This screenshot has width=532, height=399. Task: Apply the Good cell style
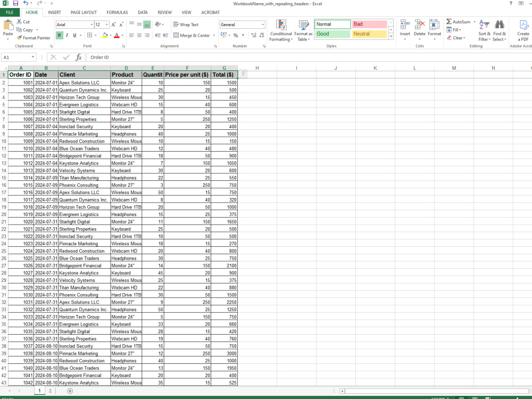(332, 34)
